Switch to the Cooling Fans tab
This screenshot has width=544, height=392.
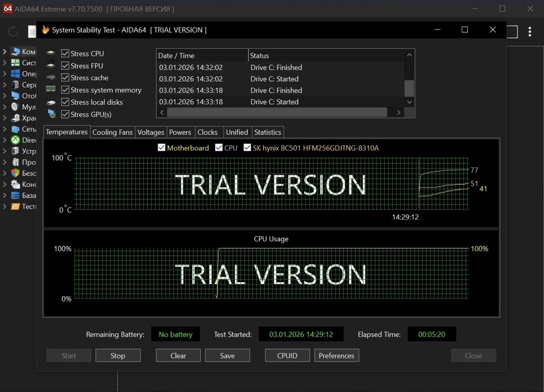113,132
